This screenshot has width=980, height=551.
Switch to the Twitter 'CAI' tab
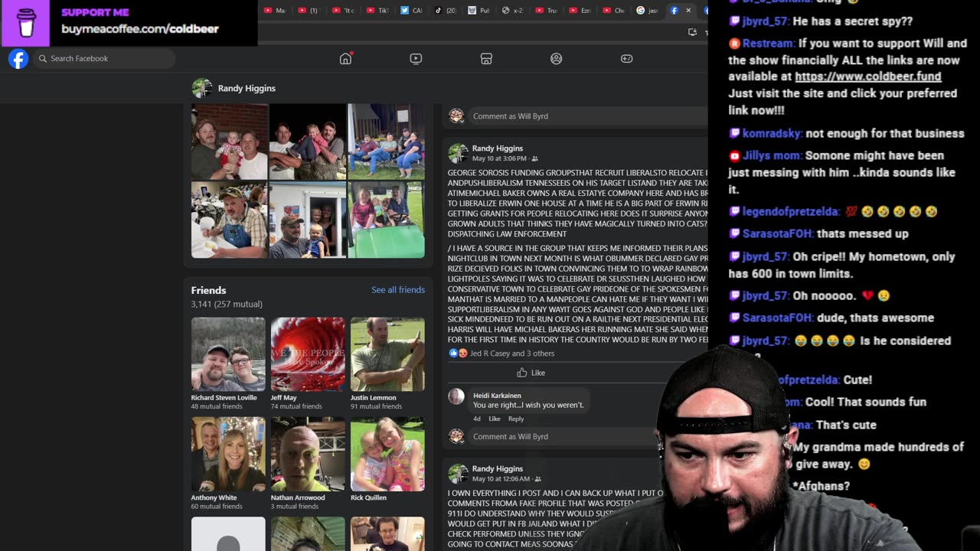[411, 11]
